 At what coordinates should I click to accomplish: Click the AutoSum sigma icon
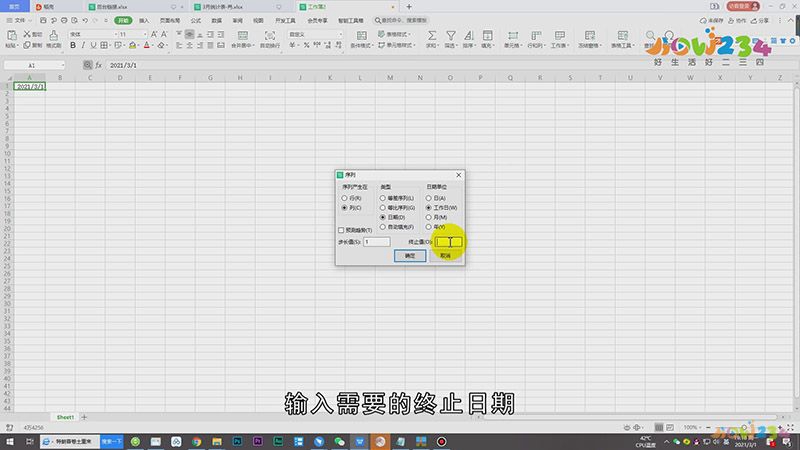432,35
